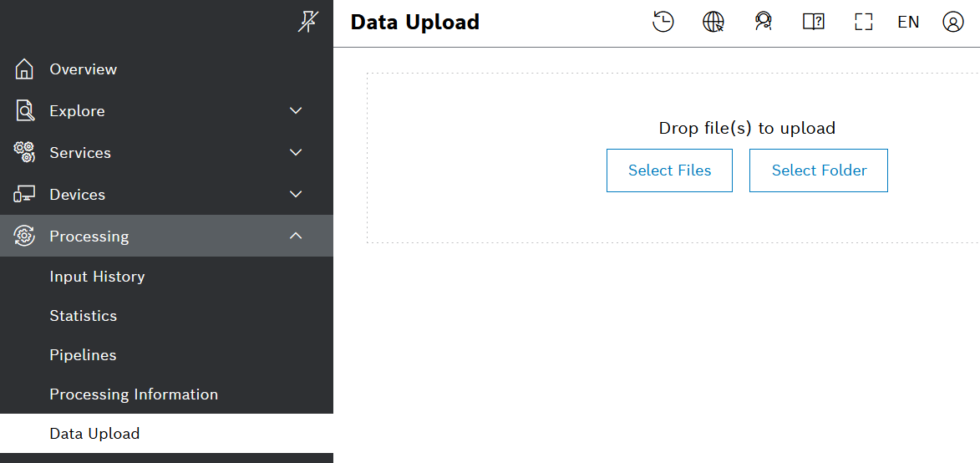
Task: Switch language using the EN selector
Action: coord(908,23)
